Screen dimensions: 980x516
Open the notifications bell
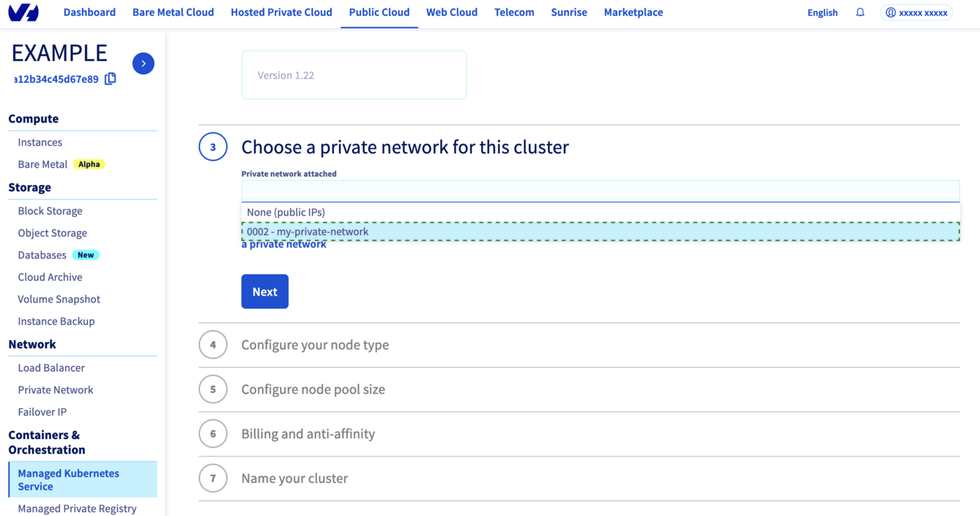coord(860,12)
